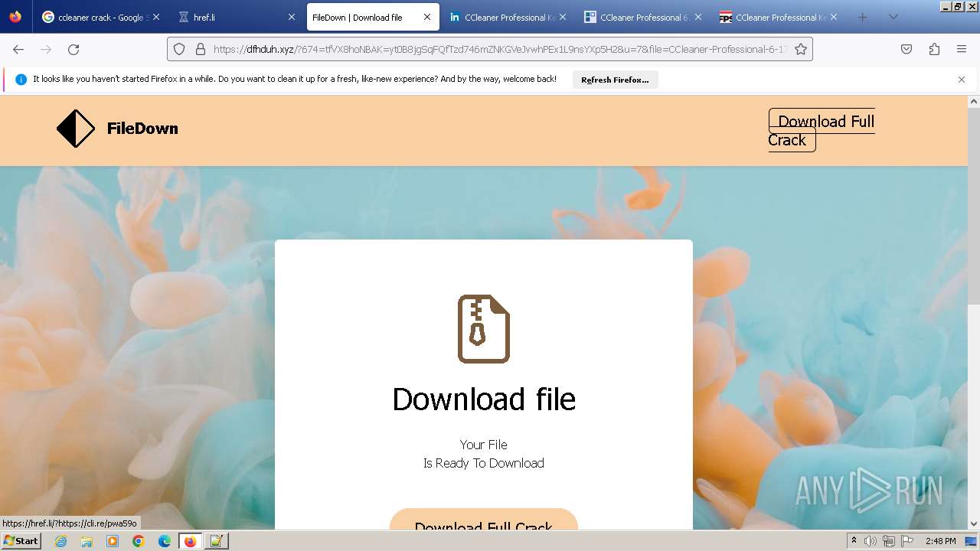
Task: Open the notepad taskbar application
Action: (217, 541)
